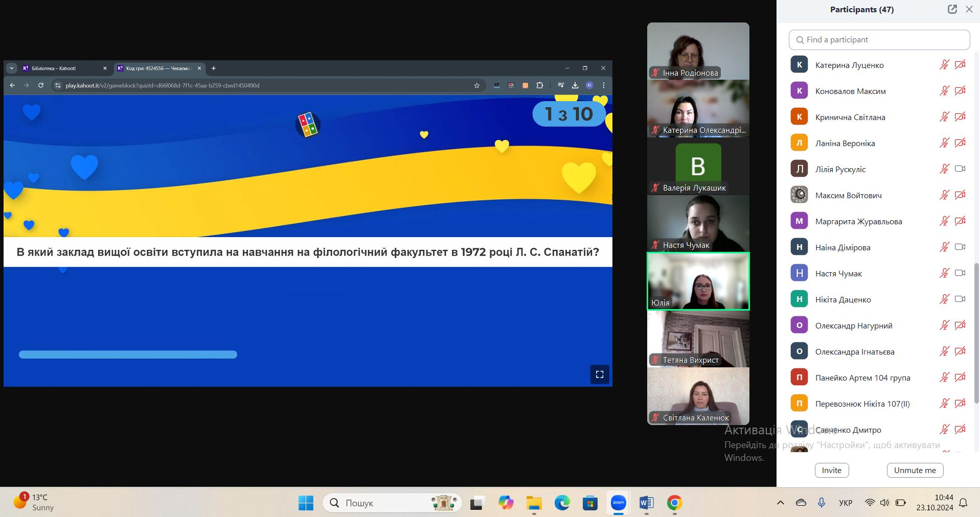
Task: Bookmark the page with the star icon
Action: (x=476, y=85)
